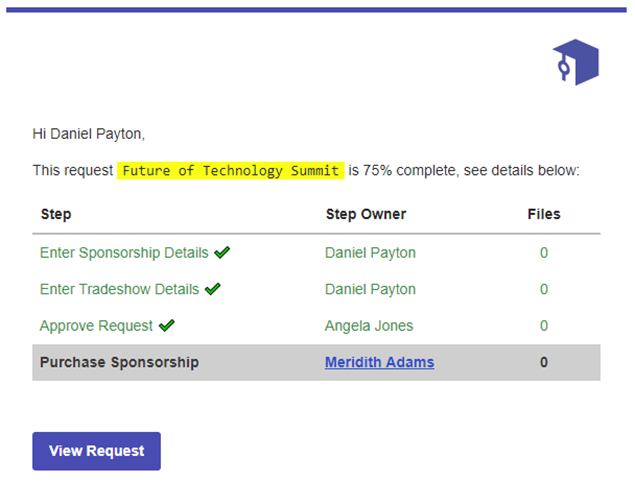Click files count for Purchase Sponsorship row
The image size is (635, 482).
coord(544,362)
